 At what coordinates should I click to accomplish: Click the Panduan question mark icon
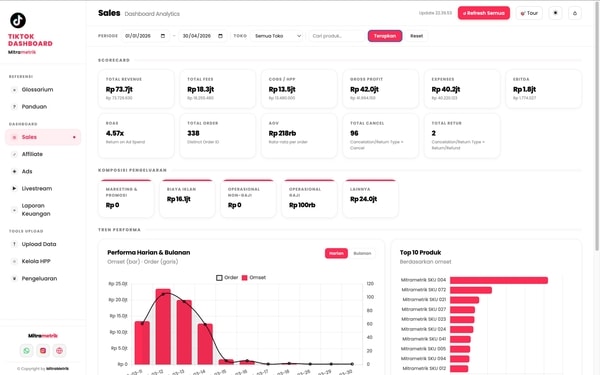[x=14, y=107]
